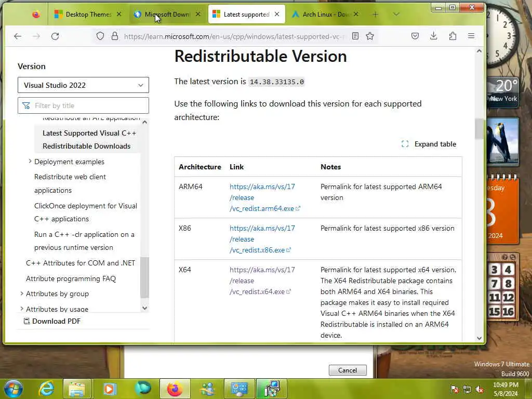Download the X86 vc_redist.x86.exe link

point(262,239)
